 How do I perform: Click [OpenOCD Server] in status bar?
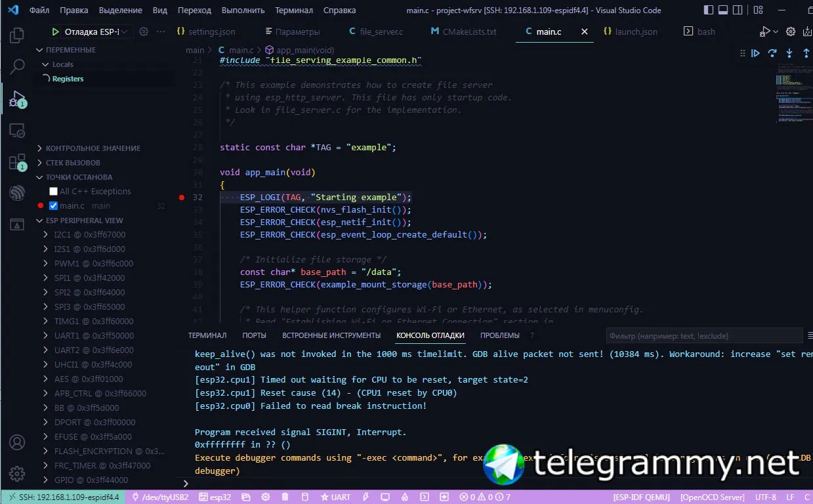click(714, 497)
